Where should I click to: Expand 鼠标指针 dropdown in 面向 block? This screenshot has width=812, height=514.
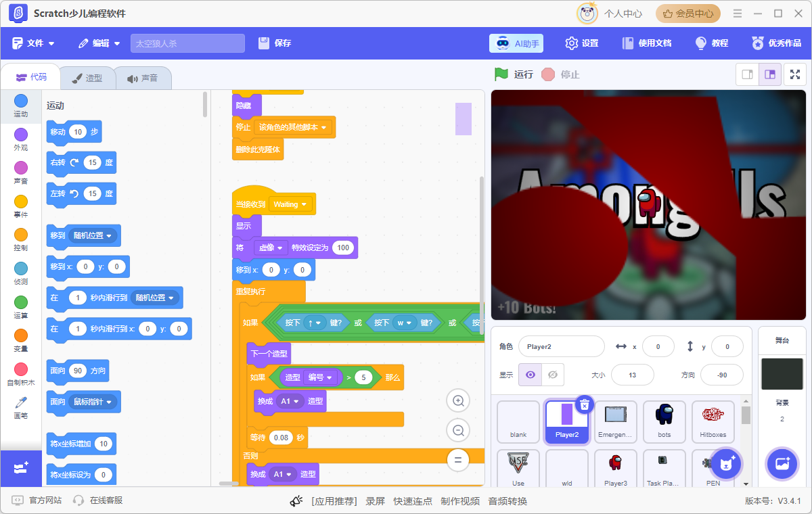[93, 402]
